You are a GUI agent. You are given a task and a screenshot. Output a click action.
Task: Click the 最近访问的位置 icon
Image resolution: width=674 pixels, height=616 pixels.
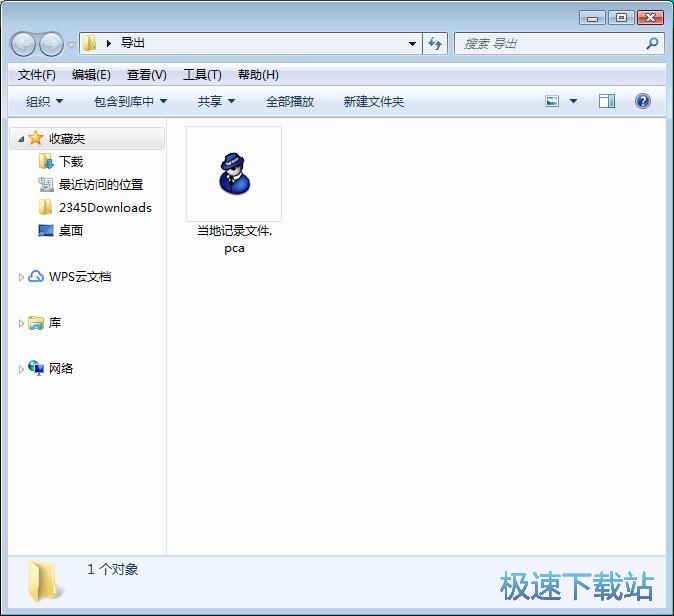tap(46, 184)
